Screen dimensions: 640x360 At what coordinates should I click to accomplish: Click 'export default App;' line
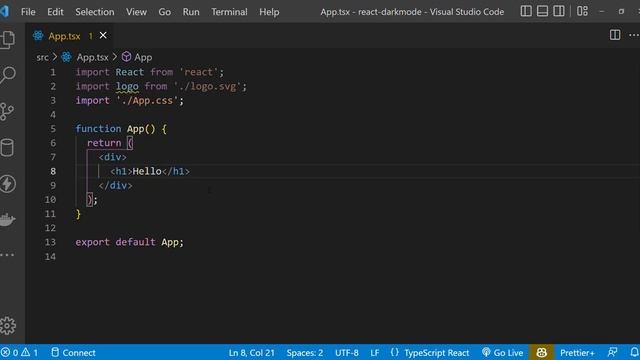[x=129, y=242]
